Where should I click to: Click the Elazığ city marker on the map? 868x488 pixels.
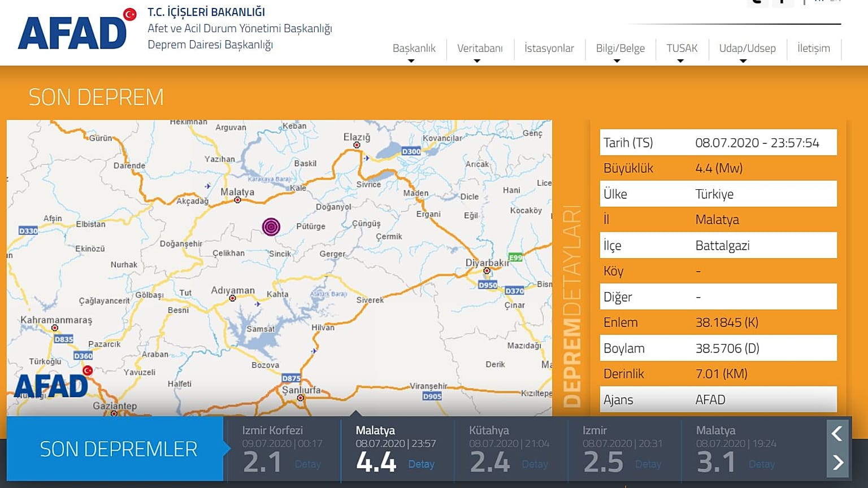tap(357, 145)
